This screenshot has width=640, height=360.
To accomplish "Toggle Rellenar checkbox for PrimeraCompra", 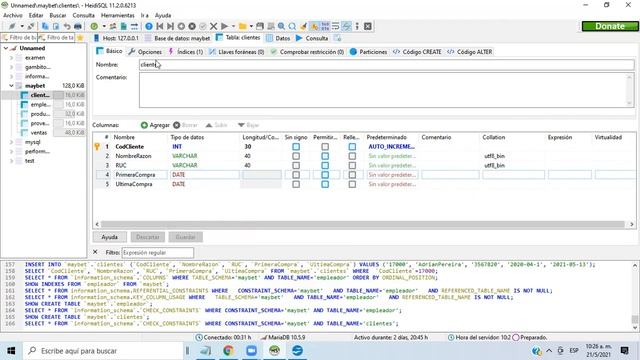I will point(352,175).
